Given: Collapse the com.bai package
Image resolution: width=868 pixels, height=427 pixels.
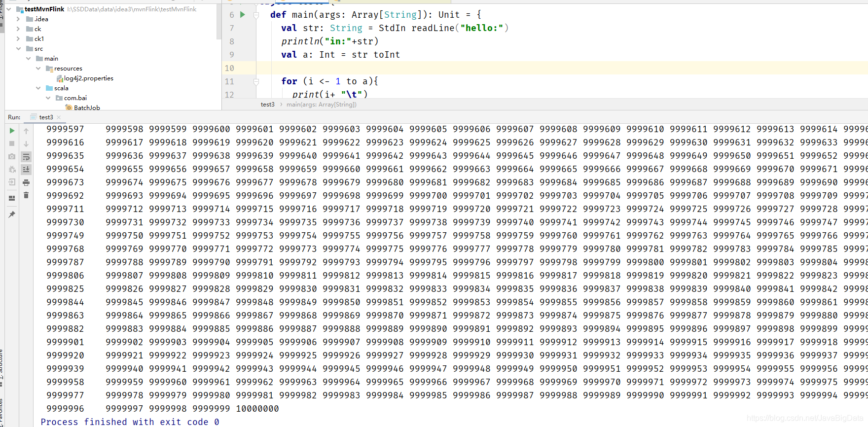Looking at the screenshot, I should click(x=48, y=98).
